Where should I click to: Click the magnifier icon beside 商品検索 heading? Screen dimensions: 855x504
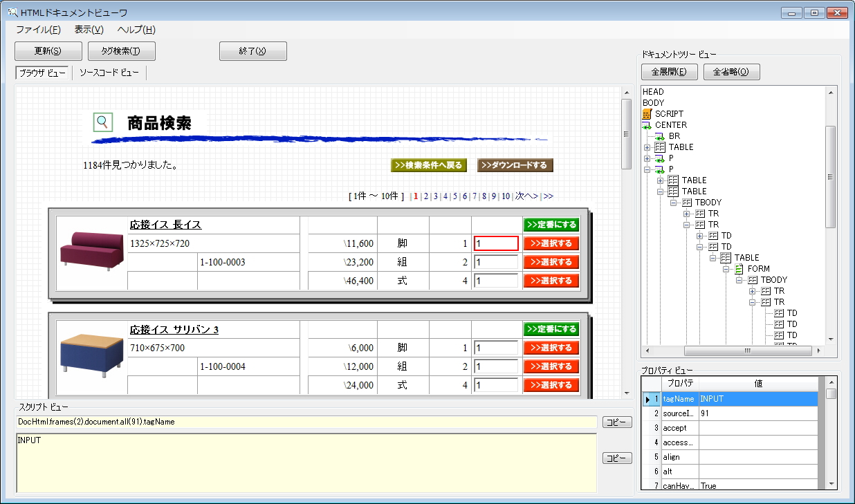click(102, 122)
